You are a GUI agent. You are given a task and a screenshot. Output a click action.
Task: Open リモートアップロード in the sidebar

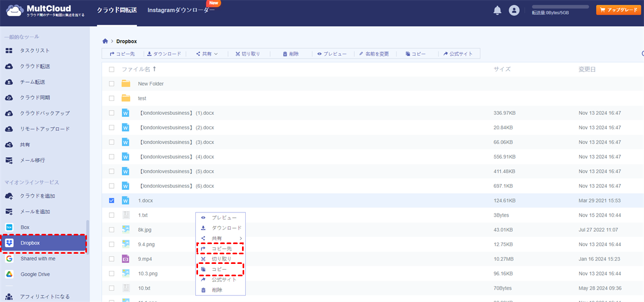tap(45, 129)
